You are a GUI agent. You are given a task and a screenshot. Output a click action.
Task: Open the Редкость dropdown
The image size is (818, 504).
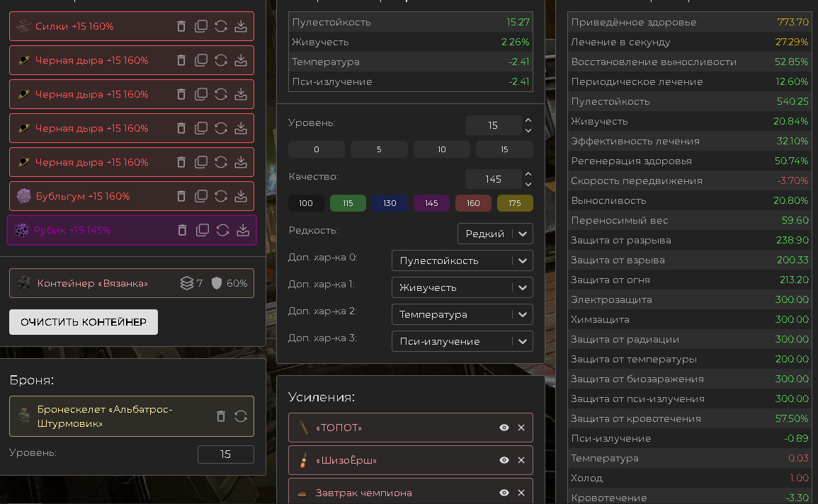495,234
